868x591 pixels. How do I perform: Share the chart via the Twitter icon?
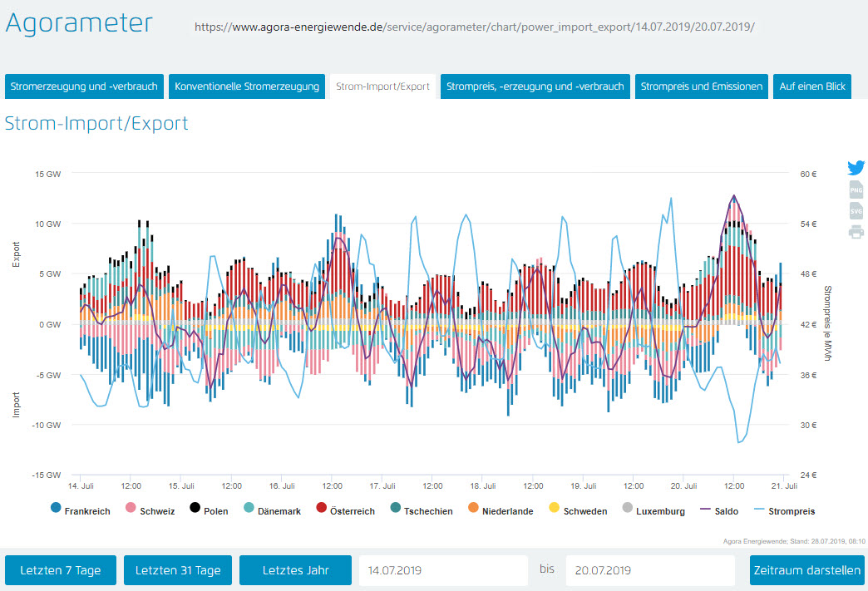[x=856, y=168]
